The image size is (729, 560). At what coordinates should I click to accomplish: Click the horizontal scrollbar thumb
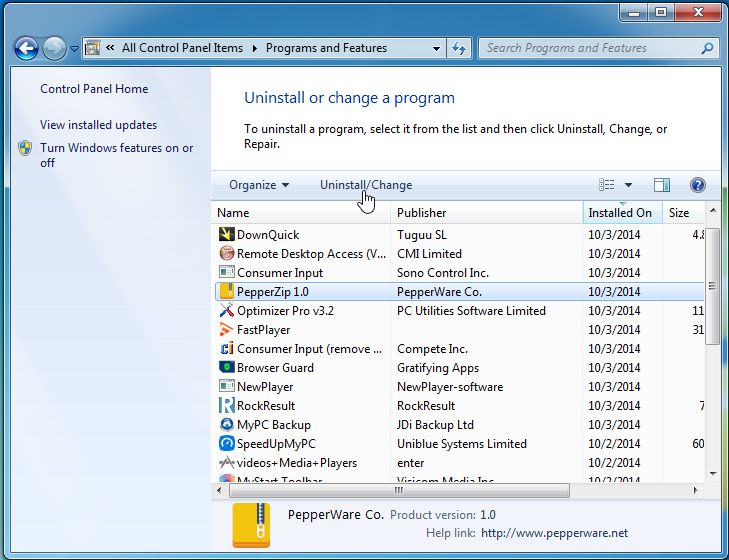tap(399, 490)
